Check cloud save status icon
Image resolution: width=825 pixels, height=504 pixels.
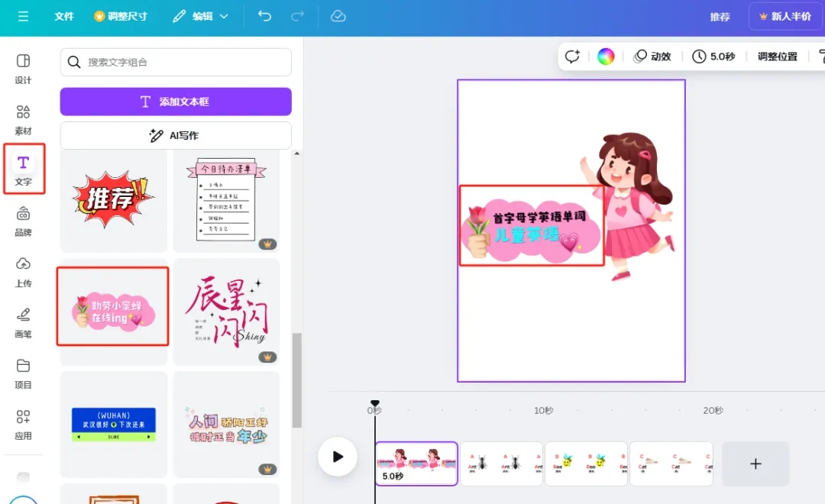pos(338,16)
